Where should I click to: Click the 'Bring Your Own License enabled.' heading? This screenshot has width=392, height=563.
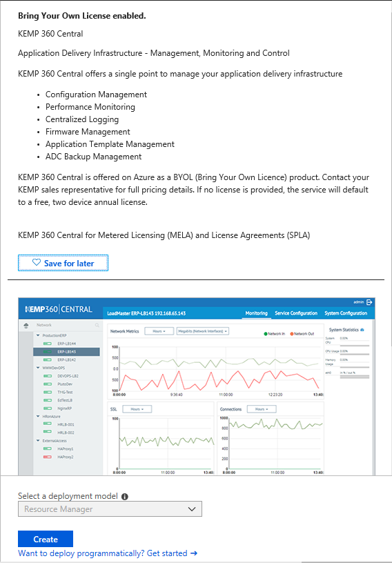pos(82,16)
